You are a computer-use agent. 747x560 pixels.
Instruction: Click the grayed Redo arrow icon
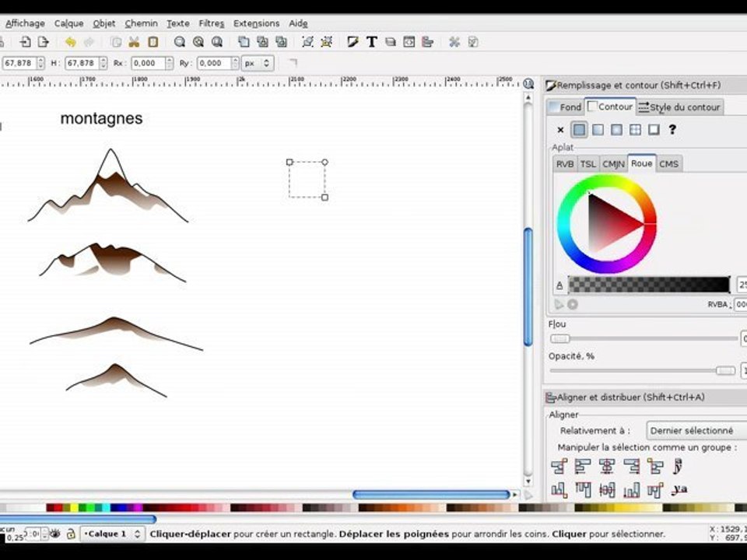(x=89, y=42)
